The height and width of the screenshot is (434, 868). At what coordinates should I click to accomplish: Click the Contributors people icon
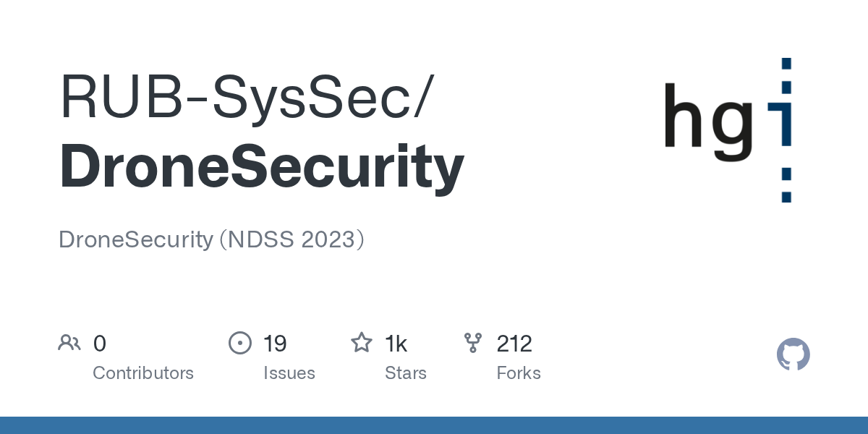click(x=69, y=343)
